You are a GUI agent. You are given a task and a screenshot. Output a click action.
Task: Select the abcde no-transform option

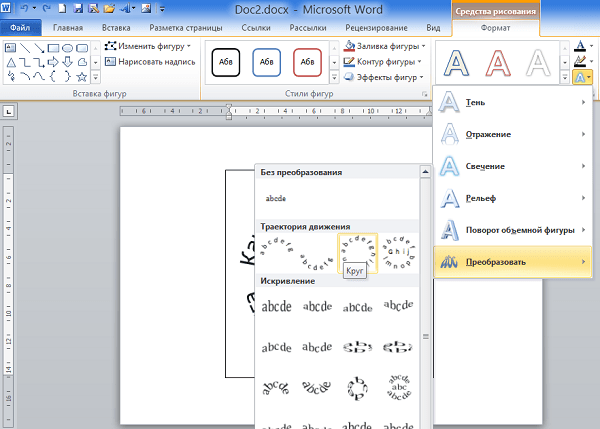tap(275, 198)
